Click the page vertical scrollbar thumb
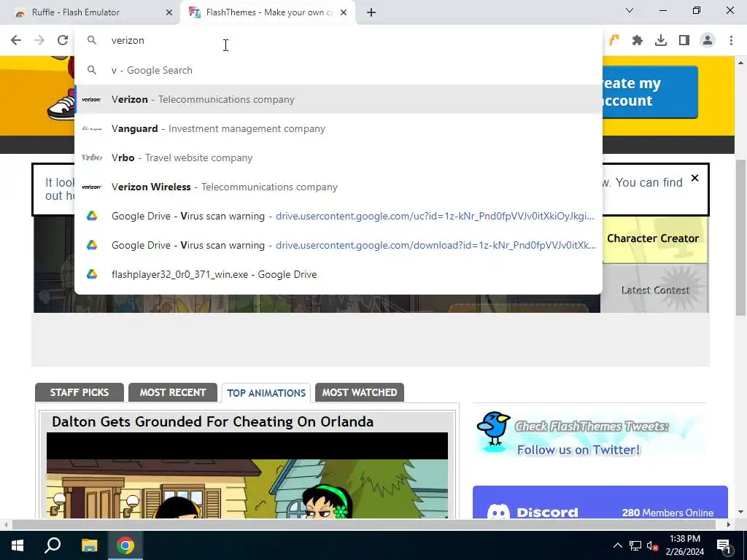Image resolution: width=747 pixels, height=560 pixels. coord(740,237)
